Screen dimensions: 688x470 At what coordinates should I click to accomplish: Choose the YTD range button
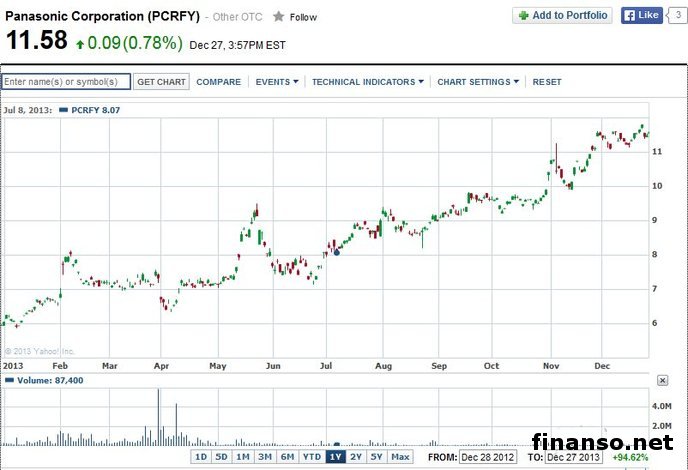(311, 457)
